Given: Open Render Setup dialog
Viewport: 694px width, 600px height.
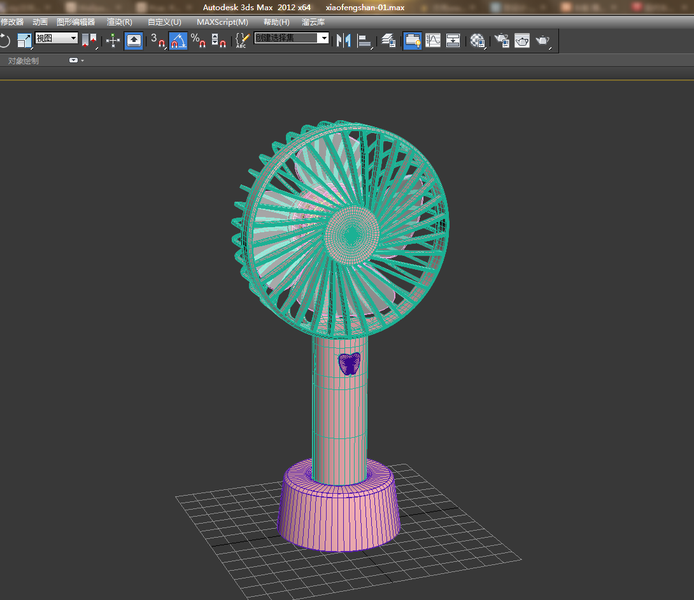Looking at the screenshot, I should [502, 40].
